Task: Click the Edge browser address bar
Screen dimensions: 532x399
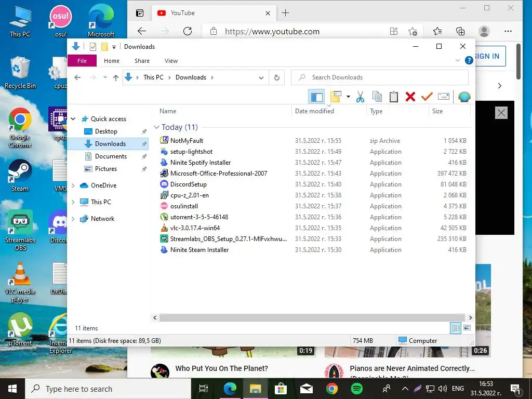Action: (272, 32)
